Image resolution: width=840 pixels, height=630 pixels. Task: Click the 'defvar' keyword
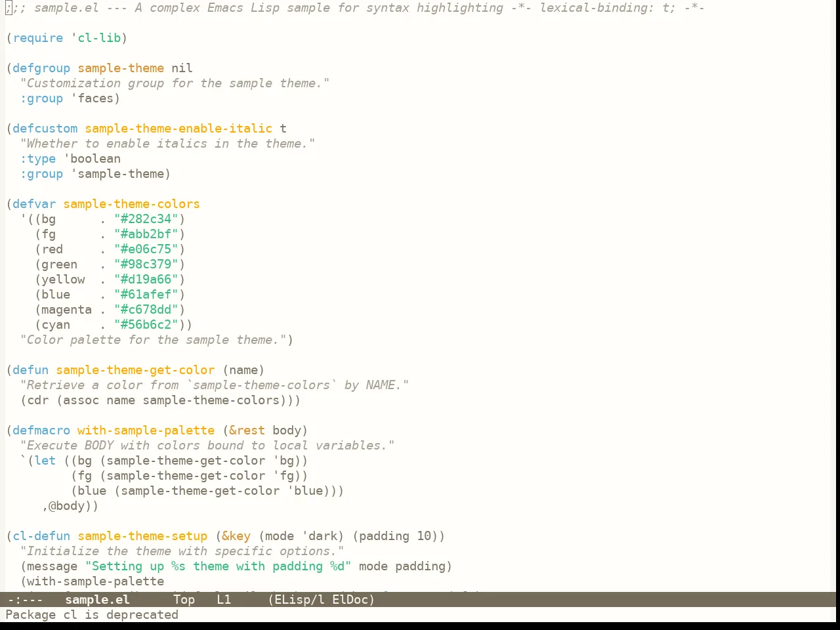pos(34,204)
